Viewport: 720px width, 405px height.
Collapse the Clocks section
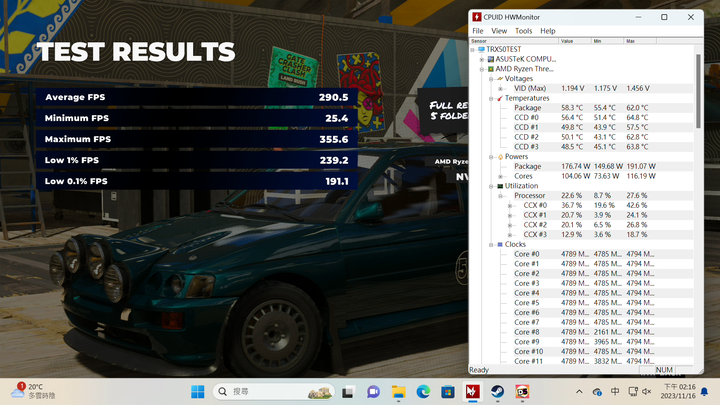[491, 245]
